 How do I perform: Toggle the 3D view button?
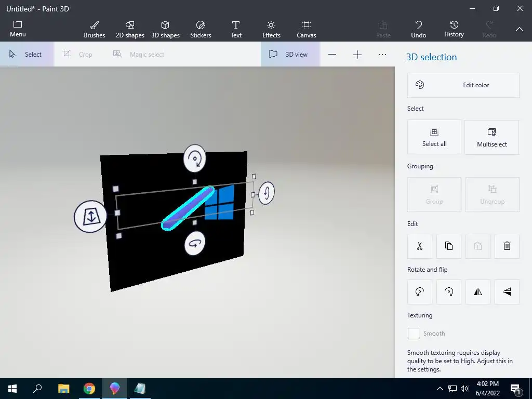tap(290, 54)
